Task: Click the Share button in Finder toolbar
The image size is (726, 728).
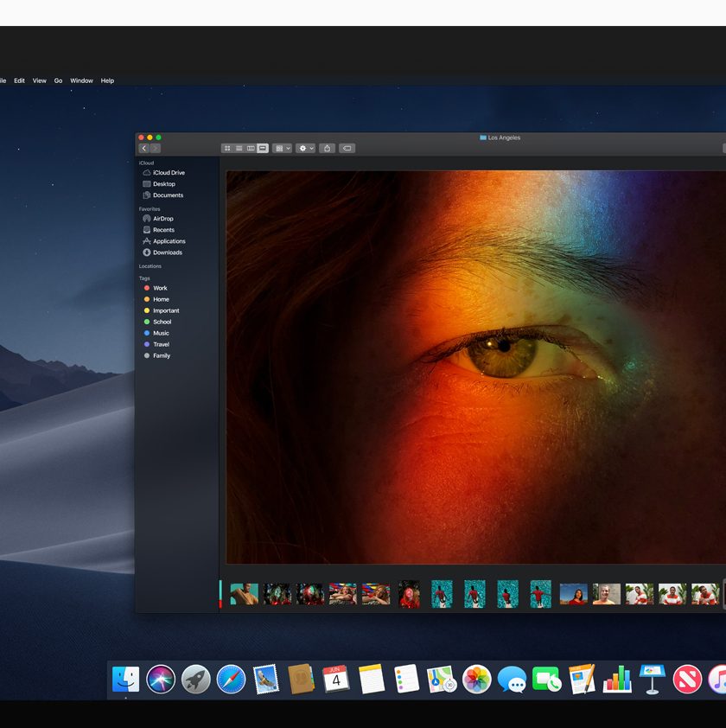Action: tap(328, 149)
